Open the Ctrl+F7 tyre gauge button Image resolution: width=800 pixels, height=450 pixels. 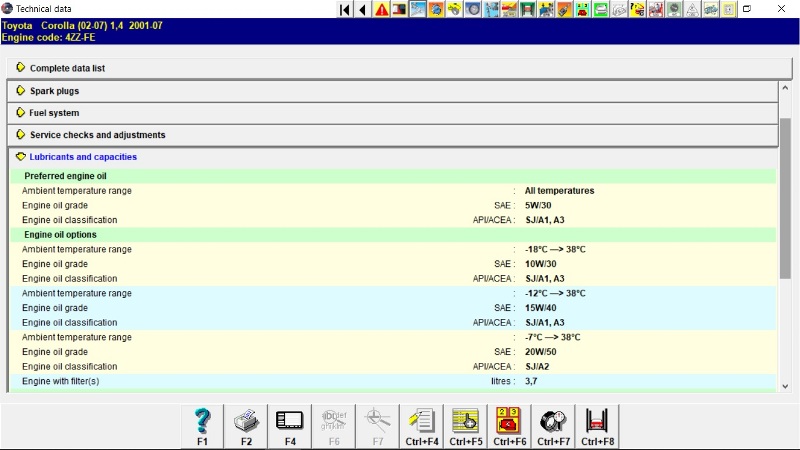pos(553,427)
